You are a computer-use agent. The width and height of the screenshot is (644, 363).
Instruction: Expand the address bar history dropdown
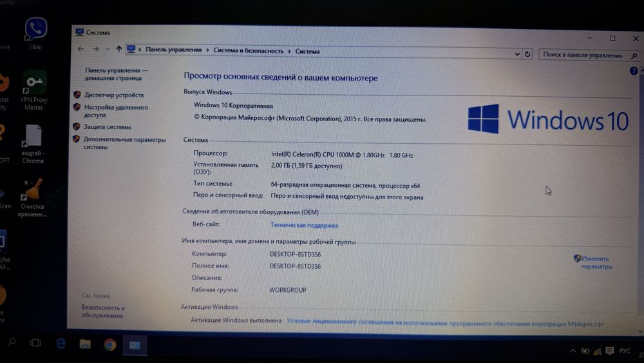tap(516, 54)
